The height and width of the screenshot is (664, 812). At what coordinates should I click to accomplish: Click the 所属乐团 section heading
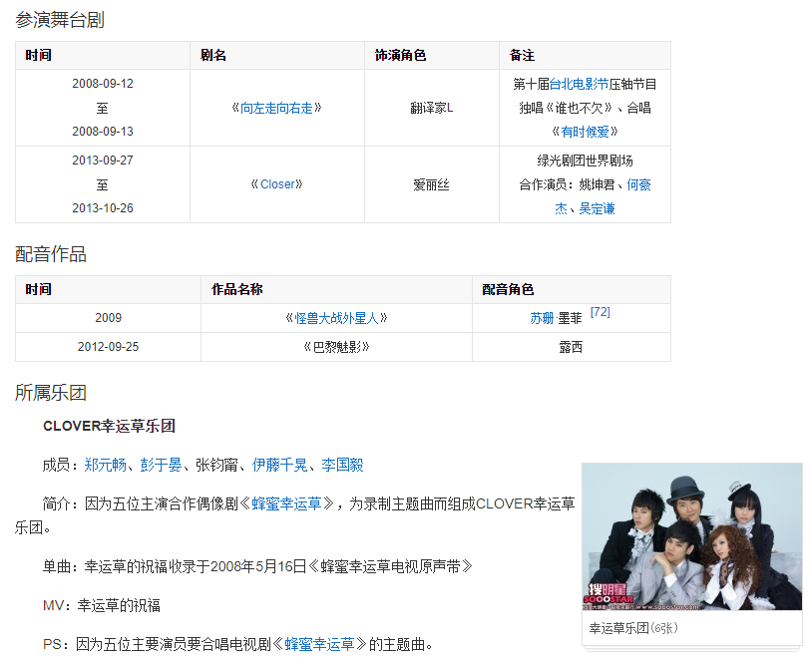(x=51, y=393)
